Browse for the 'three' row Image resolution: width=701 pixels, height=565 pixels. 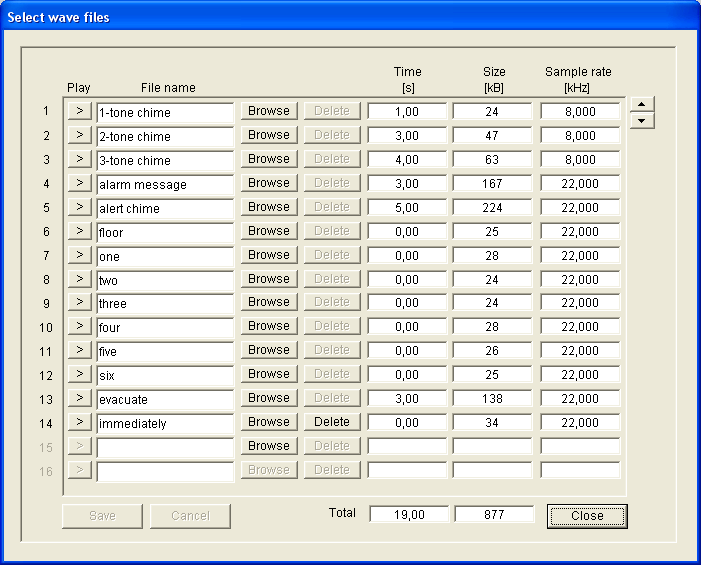269,302
